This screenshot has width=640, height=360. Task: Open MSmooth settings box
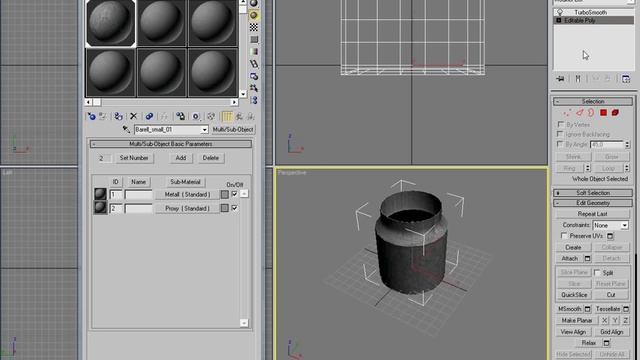pos(587,309)
